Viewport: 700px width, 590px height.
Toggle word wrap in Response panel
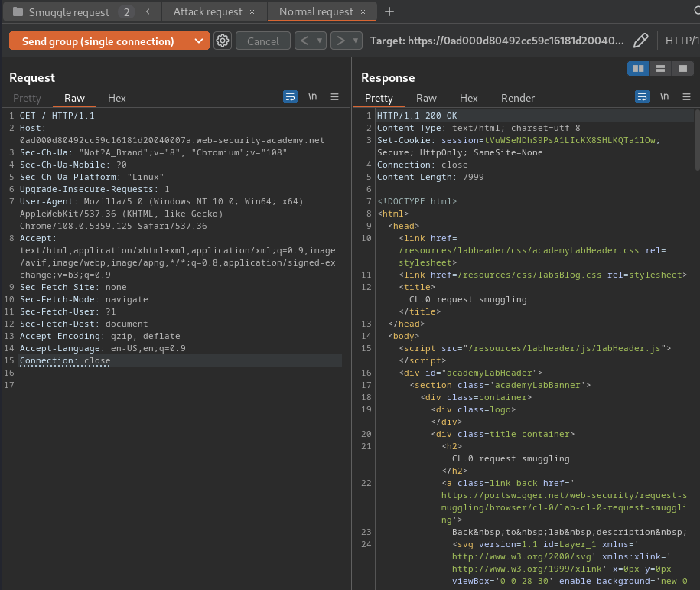pos(642,96)
